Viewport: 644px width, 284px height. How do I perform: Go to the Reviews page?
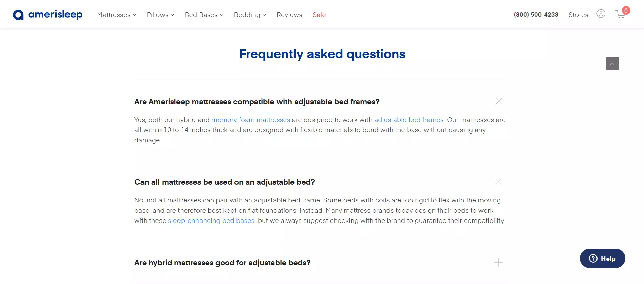[x=289, y=15]
